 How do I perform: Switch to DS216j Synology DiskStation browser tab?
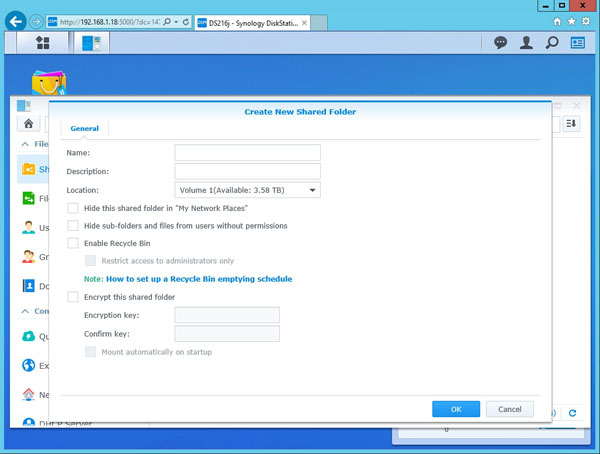252,23
